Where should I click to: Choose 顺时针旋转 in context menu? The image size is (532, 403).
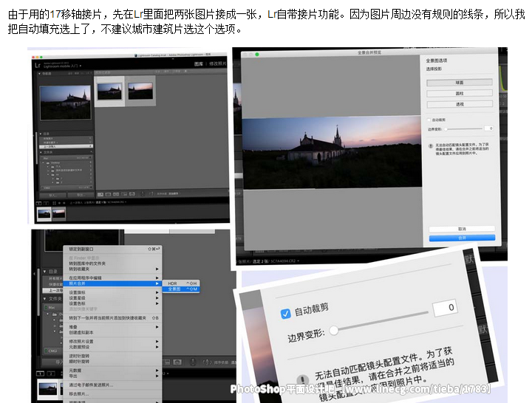(x=112, y=362)
